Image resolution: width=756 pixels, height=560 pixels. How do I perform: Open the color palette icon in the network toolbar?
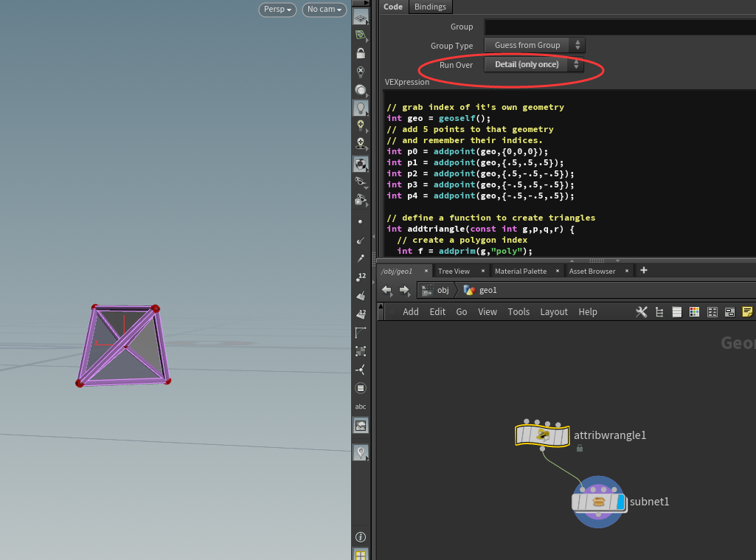[x=694, y=311]
